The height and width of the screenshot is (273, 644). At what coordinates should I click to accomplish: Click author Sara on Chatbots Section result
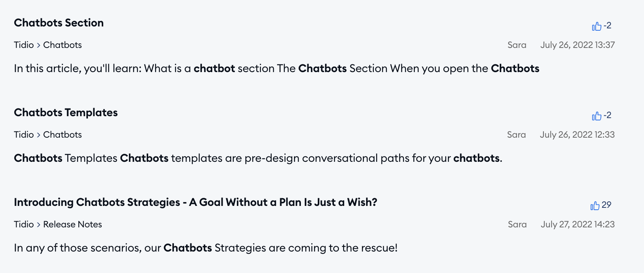517,45
